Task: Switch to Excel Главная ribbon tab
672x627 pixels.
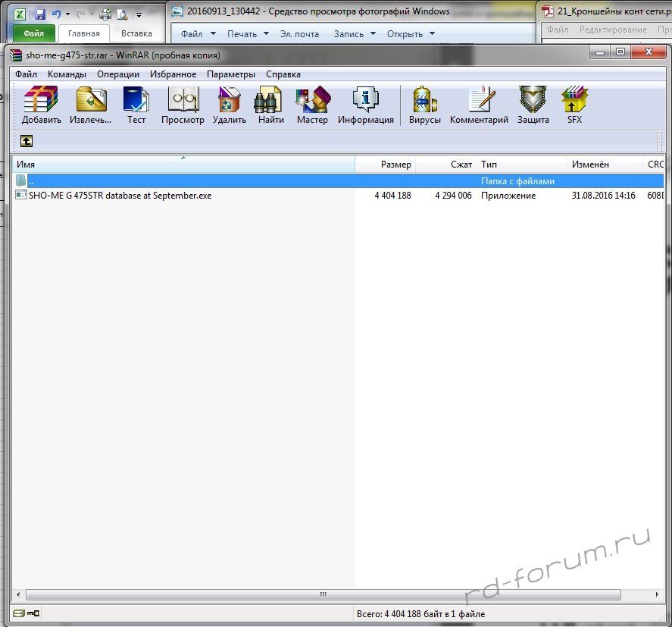Action: (x=83, y=33)
